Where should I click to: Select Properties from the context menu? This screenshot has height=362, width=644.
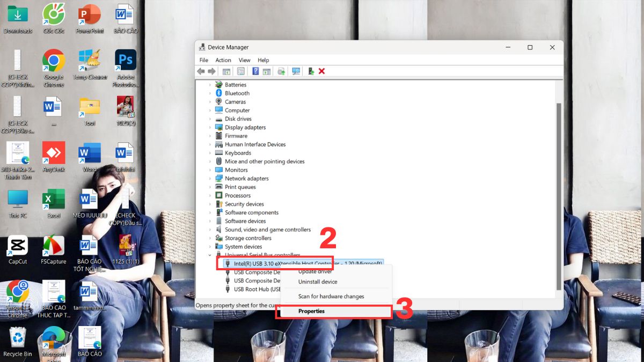pos(311,311)
